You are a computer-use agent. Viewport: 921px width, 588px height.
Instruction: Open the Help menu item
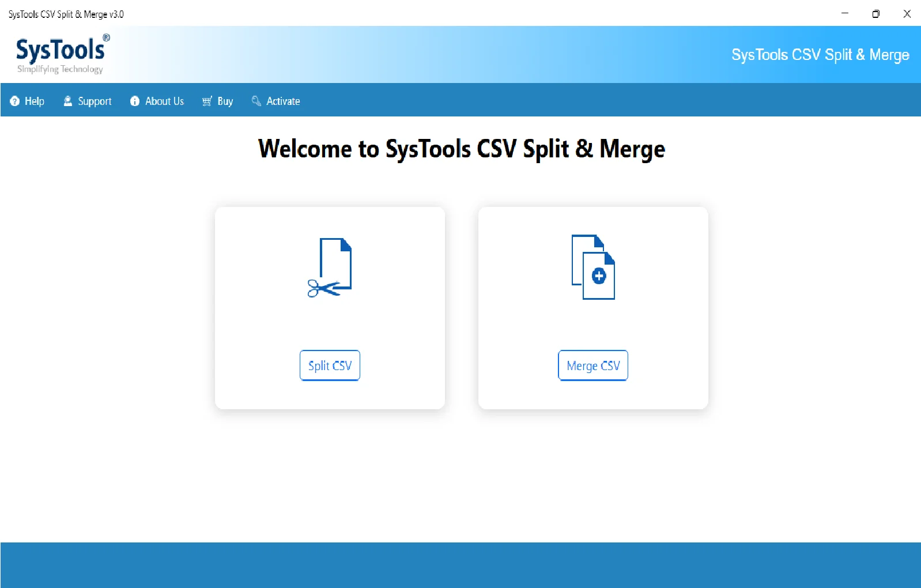(35, 101)
